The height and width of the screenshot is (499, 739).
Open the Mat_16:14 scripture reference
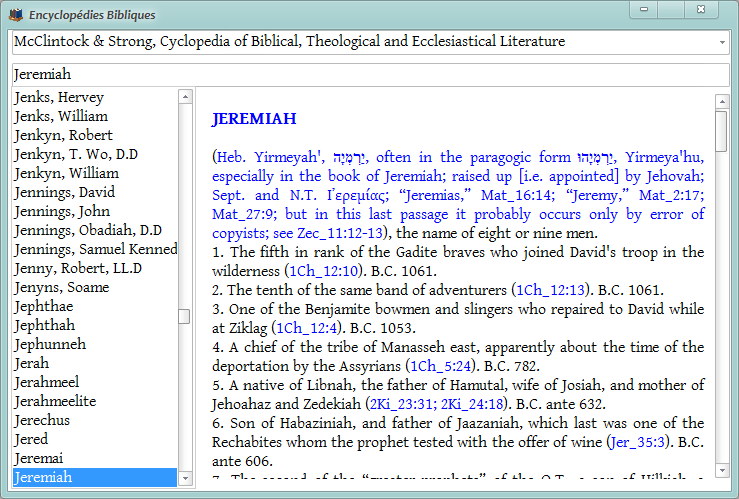click(x=517, y=195)
